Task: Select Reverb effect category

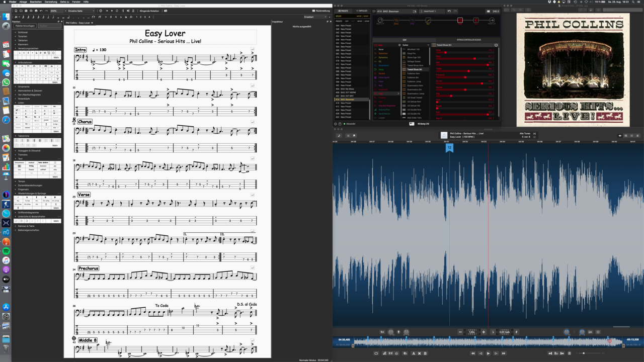Action: click(382, 73)
